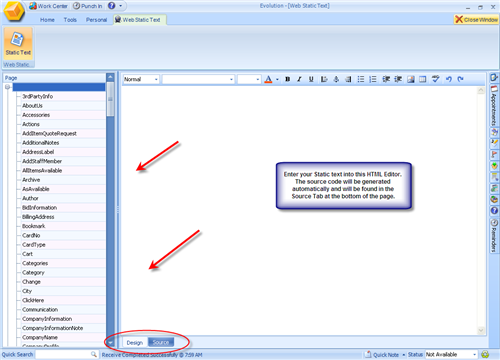Select AboutUs in the Page tree
This screenshot has width=500, height=360.
point(32,106)
